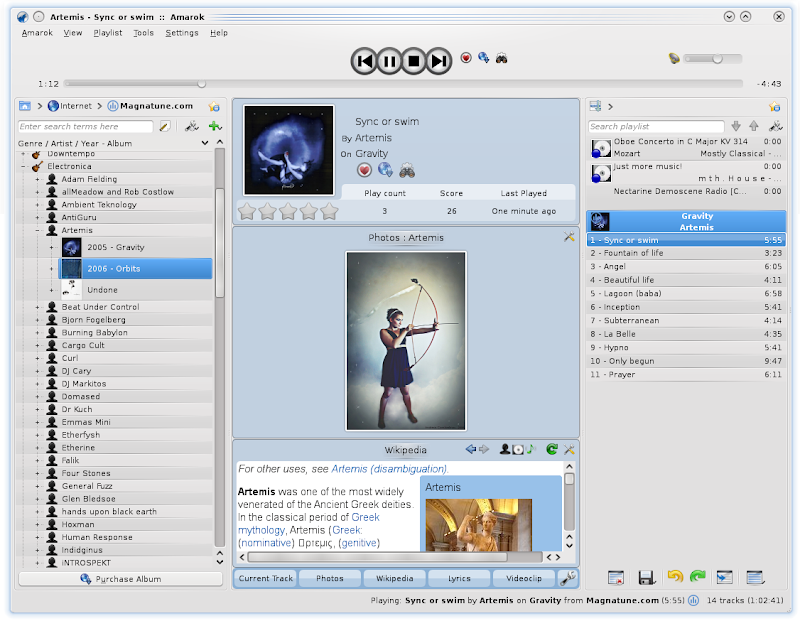Screen dimensions: 800x621
Task: Open the Amarok menu
Action: (37, 33)
